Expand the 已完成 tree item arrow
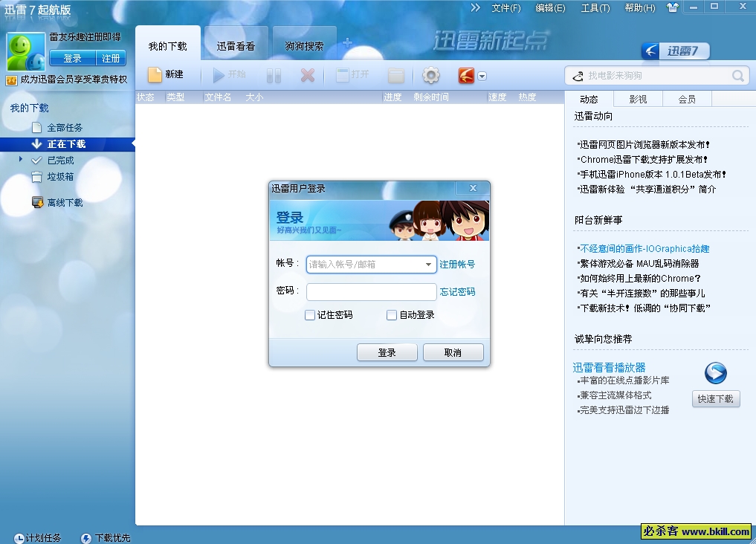Screen dimensions: 756x544 click(22, 159)
